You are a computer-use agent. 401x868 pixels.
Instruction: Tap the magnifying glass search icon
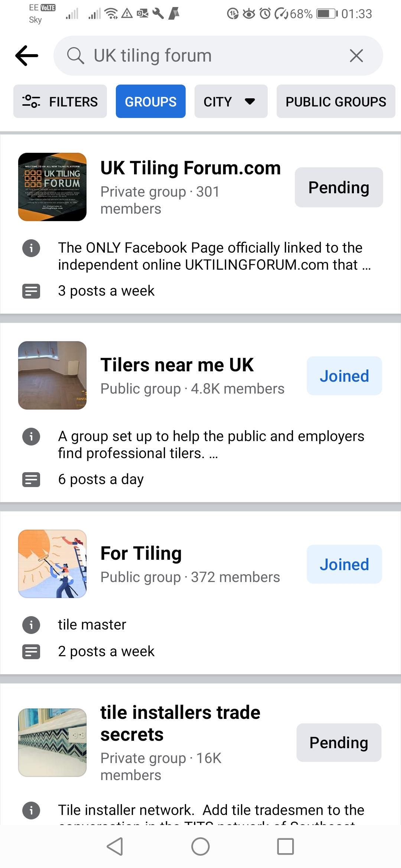click(x=75, y=56)
